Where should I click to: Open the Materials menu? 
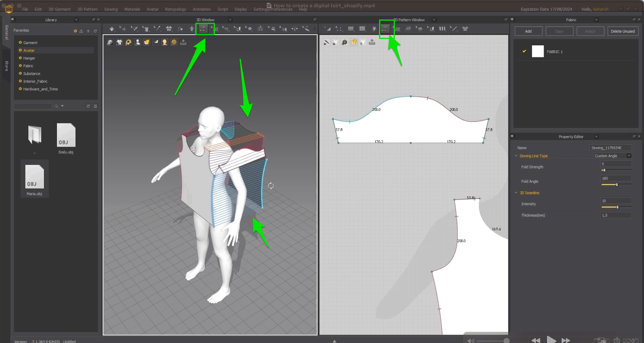tap(132, 9)
